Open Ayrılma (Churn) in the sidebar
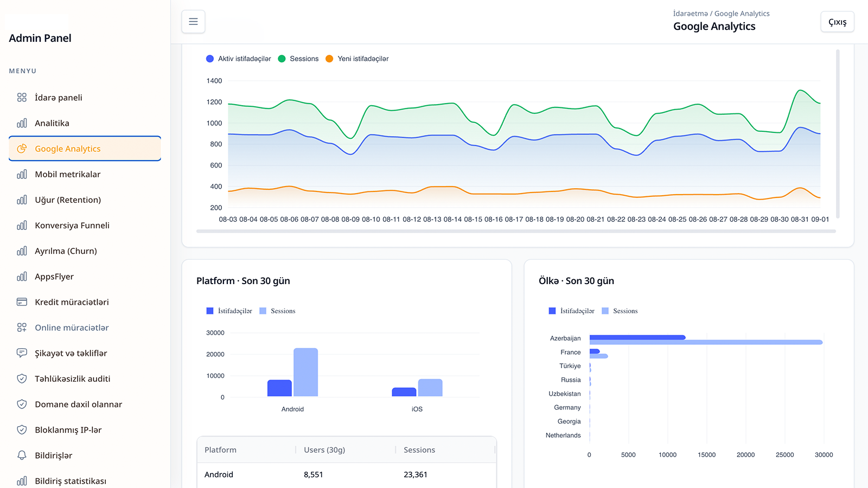 click(x=85, y=251)
